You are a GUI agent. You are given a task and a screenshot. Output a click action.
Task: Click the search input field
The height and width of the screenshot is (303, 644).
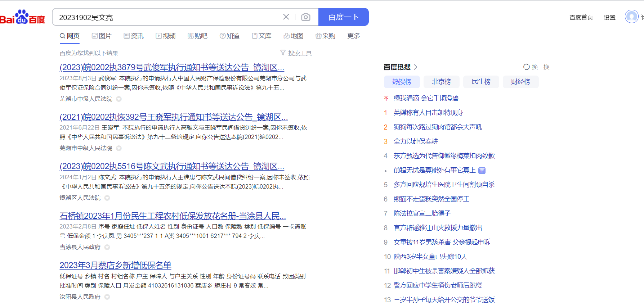(166, 17)
